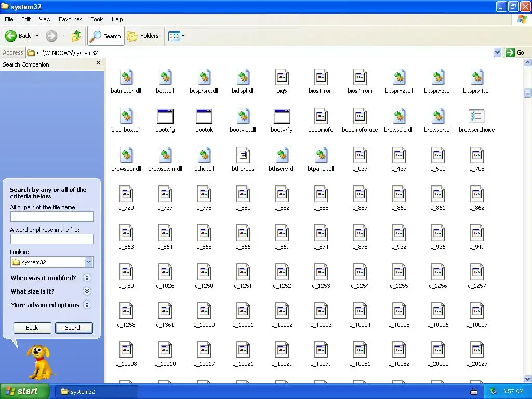The height and width of the screenshot is (399, 532).
Task: Click the taskbar keyboard language icon
Action: [474, 392]
